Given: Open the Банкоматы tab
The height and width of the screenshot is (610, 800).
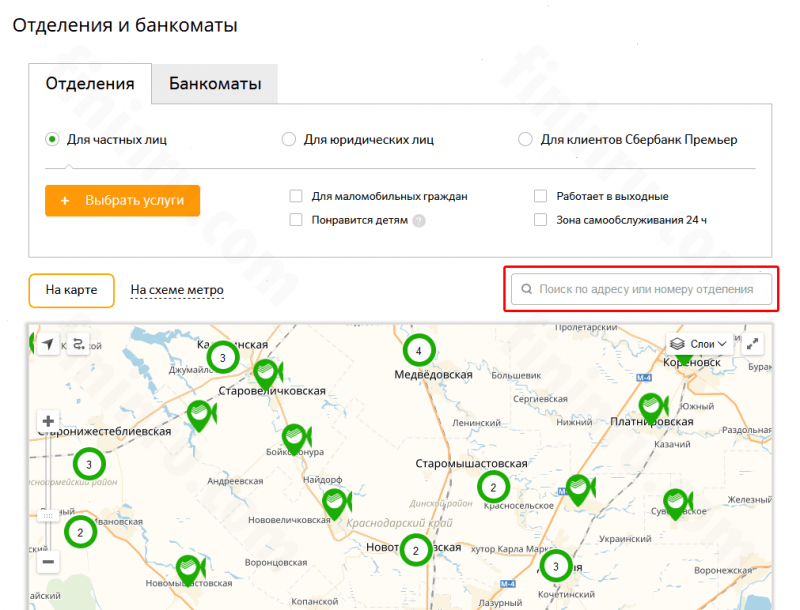Looking at the screenshot, I should pyautogui.click(x=215, y=84).
